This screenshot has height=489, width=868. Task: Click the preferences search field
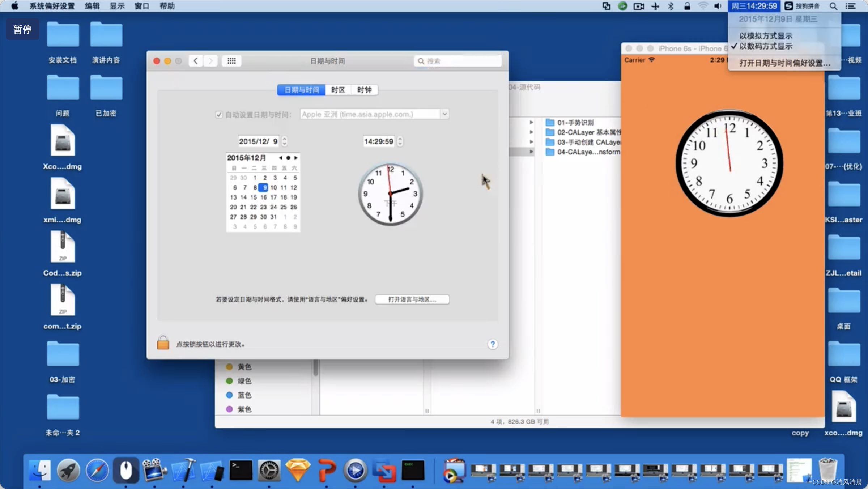(458, 61)
